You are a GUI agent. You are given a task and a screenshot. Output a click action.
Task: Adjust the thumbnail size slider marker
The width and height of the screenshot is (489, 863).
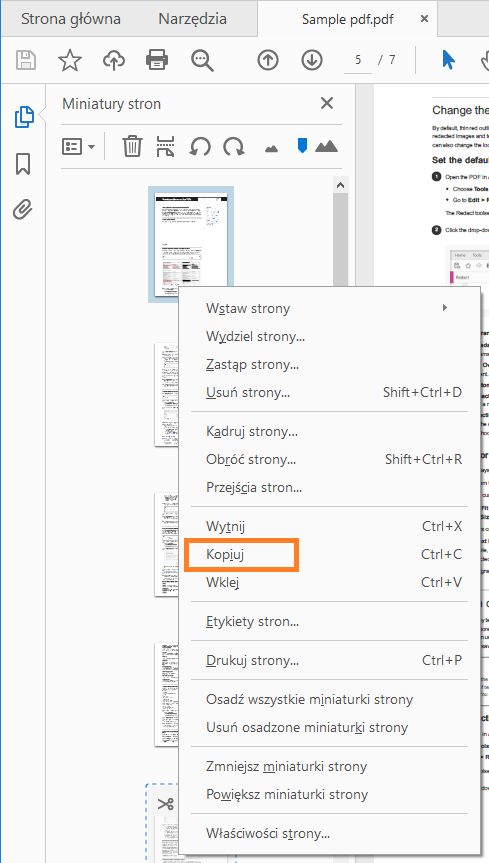click(302, 145)
